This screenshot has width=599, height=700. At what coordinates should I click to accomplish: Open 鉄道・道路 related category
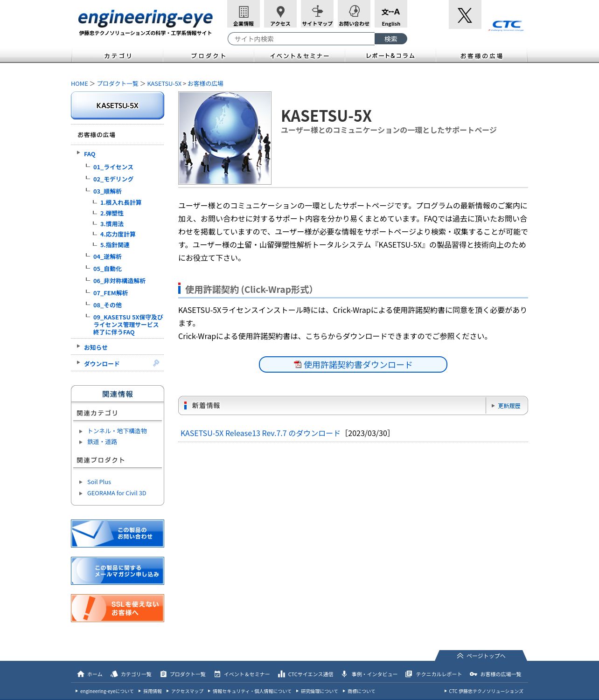(x=102, y=442)
